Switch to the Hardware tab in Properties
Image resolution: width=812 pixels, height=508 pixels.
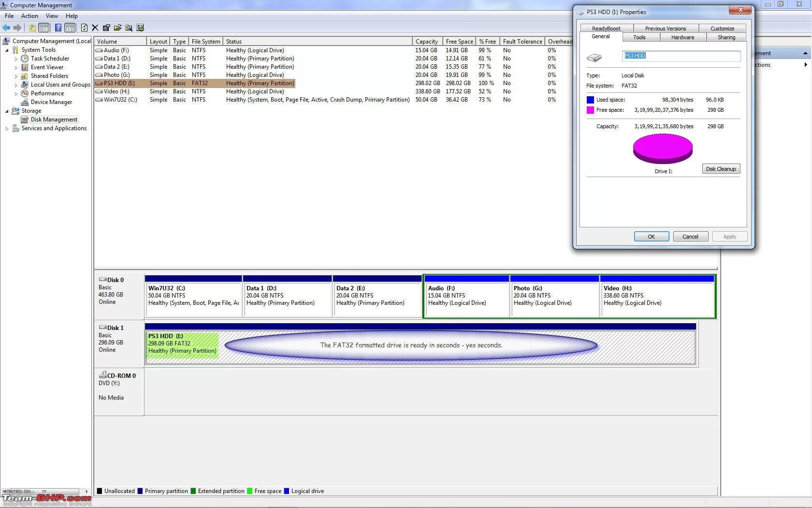pos(682,37)
